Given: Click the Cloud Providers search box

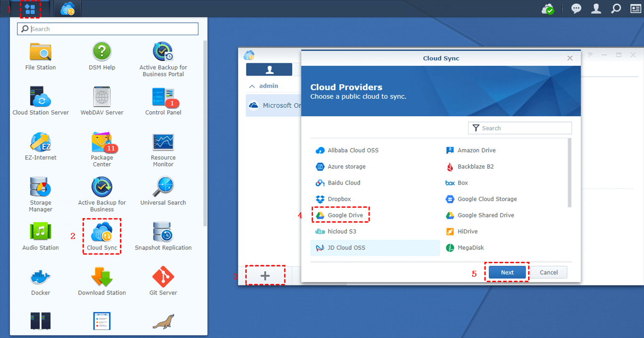Looking at the screenshot, I should [520, 128].
